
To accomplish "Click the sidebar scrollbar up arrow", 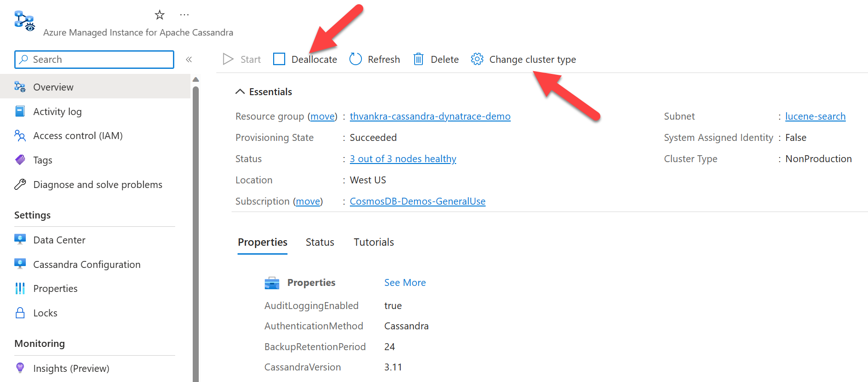I will pos(196,79).
